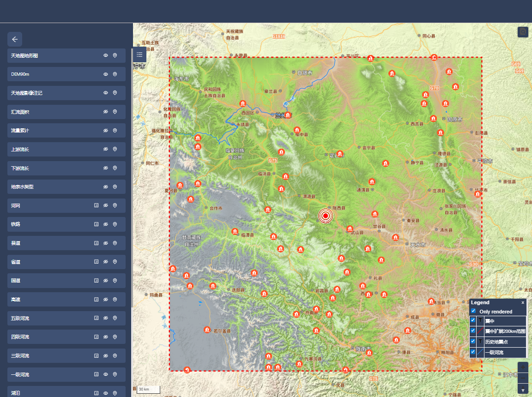The width and height of the screenshot is (532, 397).
Task: Click the top-right map tool icon
Action: click(523, 32)
